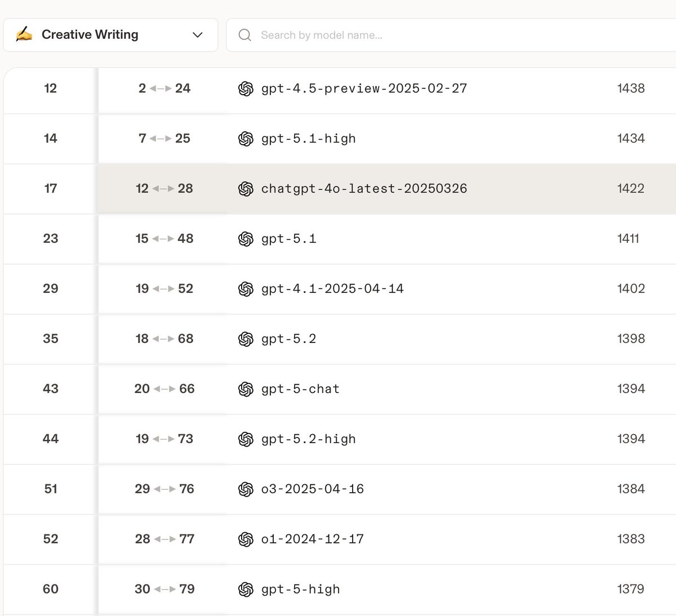
Task: Click score 1394 in the gpt-5-chat row
Action: point(631,389)
